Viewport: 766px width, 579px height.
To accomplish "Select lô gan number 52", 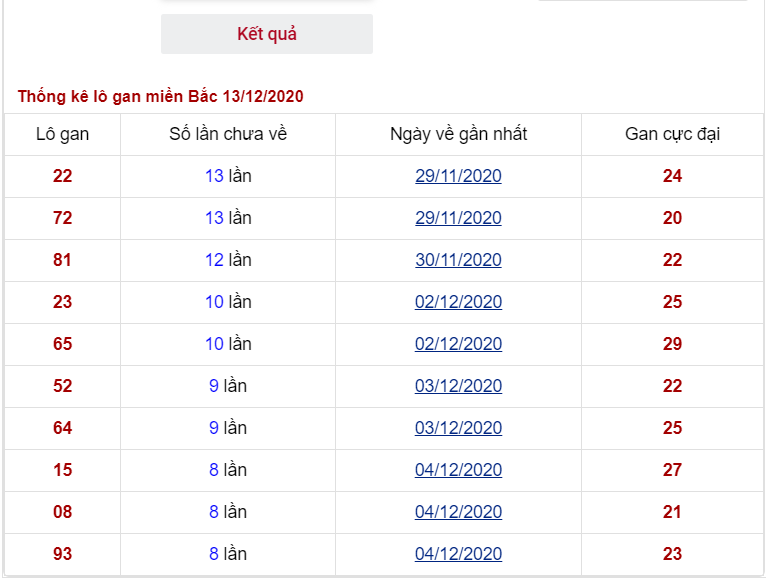I will tap(63, 386).
